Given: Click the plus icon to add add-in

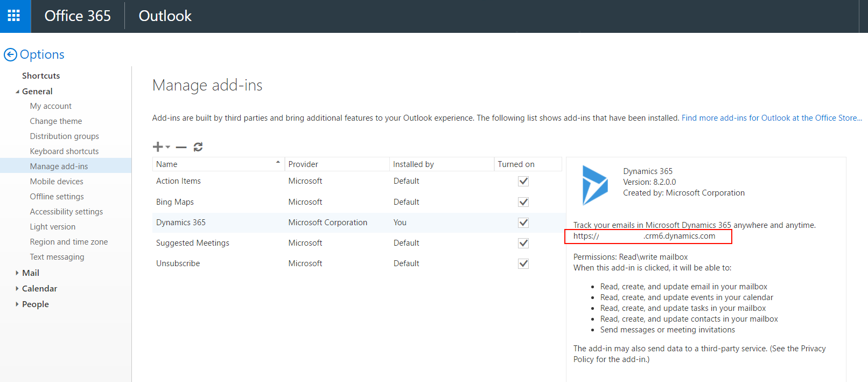Looking at the screenshot, I should (158, 147).
